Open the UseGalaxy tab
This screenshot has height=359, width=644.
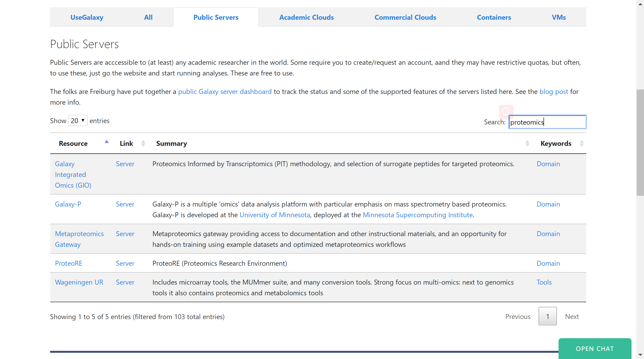(87, 17)
